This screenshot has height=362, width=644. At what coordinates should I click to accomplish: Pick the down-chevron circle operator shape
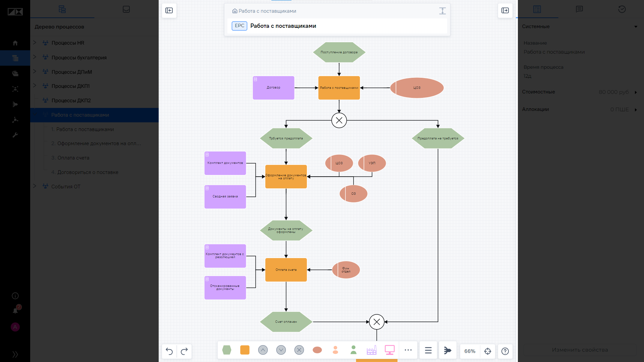pos(281,350)
